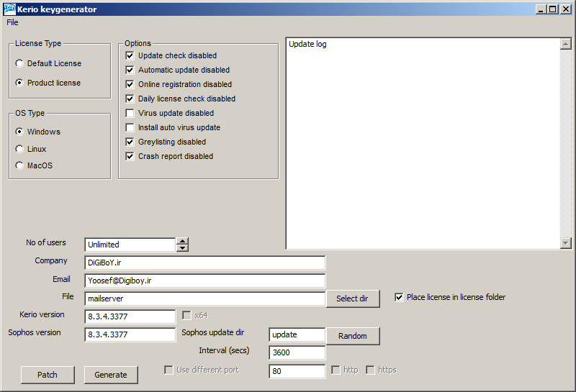The width and height of the screenshot is (576, 392).
Task: Choose MacOS as OS type
Action: tap(19, 165)
